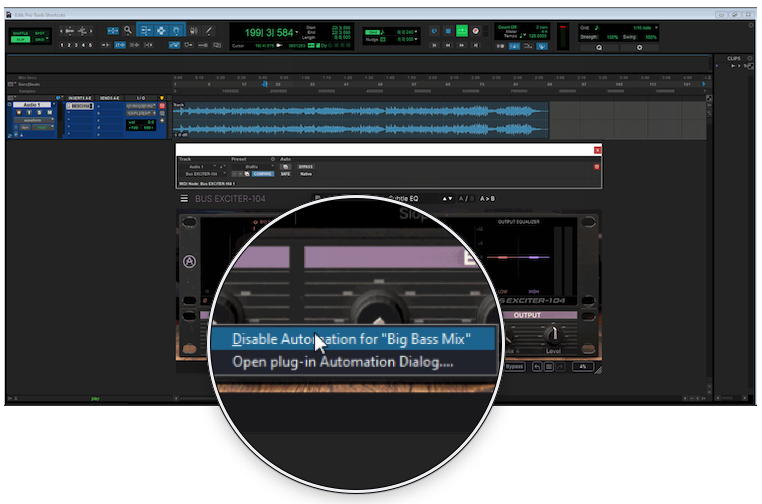The image size is (762, 504).
Task: Click the plug-in automation enable icon
Action: [x=286, y=167]
